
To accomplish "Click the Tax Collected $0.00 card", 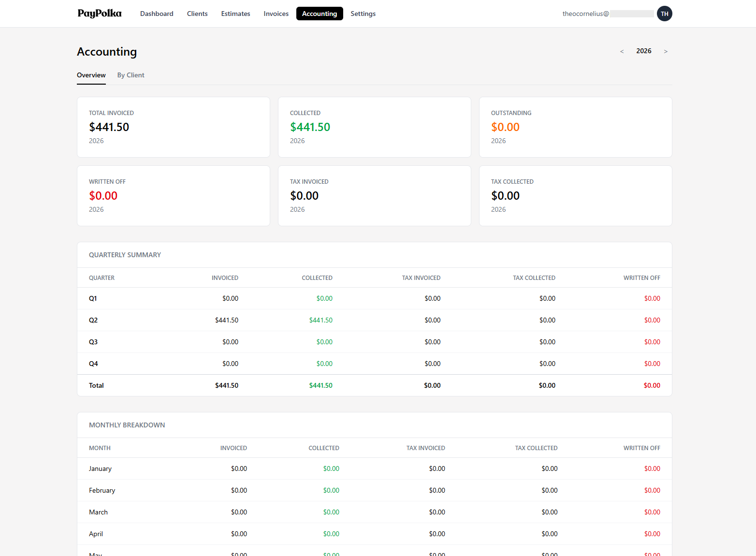I will click(x=576, y=196).
